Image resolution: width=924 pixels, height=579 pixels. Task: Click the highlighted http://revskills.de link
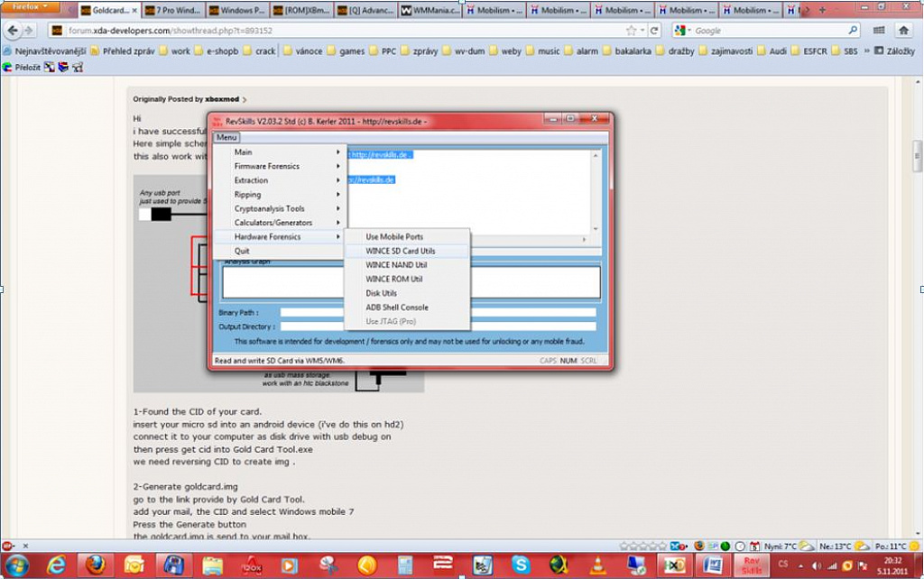381,155
